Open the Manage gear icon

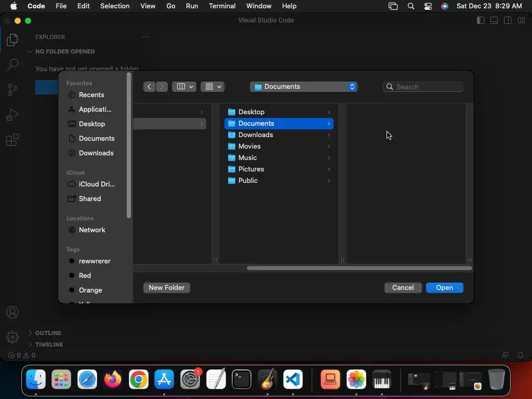click(12, 337)
